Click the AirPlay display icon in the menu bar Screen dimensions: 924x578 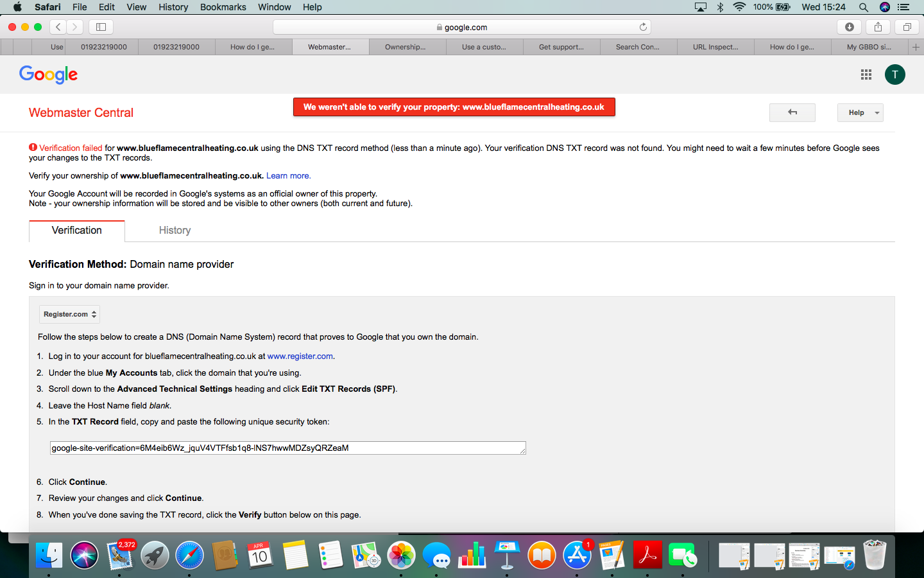coord(701,7)
